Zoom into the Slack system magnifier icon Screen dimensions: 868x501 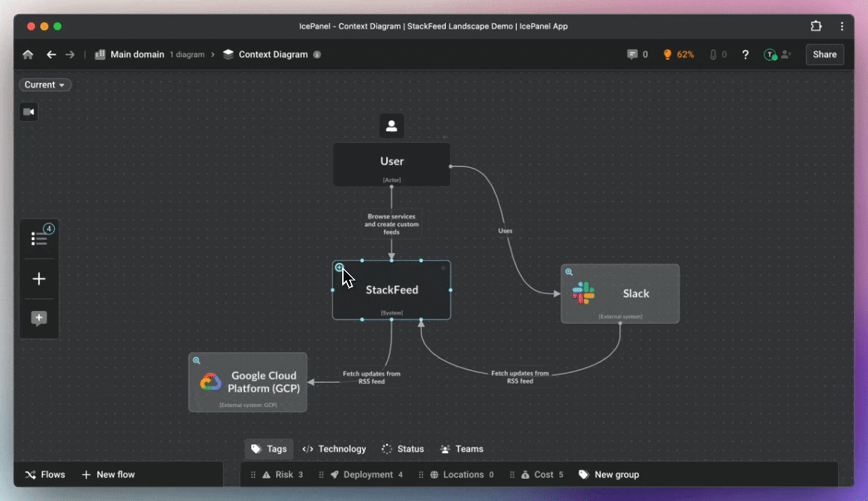coord(569,272)
